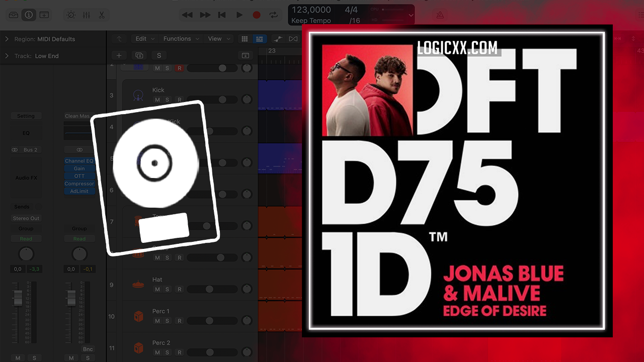Click the track header catch/import icon
This screenshot has height=362, width=644.
click(246, 55)
